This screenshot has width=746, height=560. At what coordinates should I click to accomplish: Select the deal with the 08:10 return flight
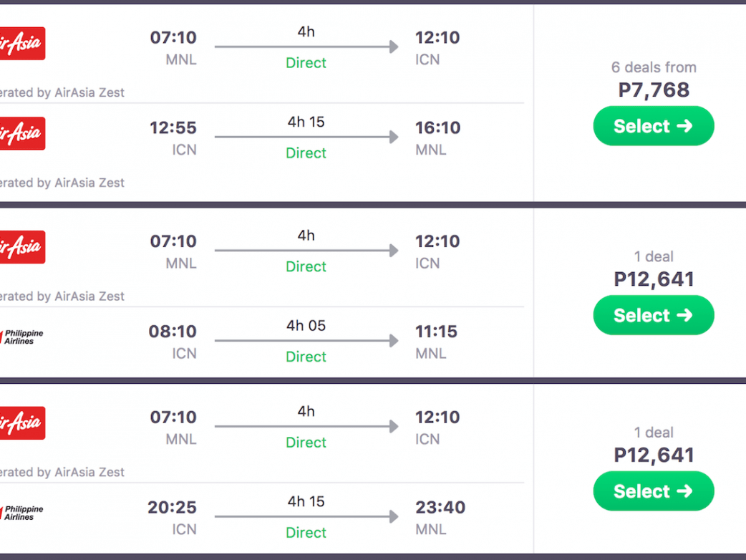[653, 315]
